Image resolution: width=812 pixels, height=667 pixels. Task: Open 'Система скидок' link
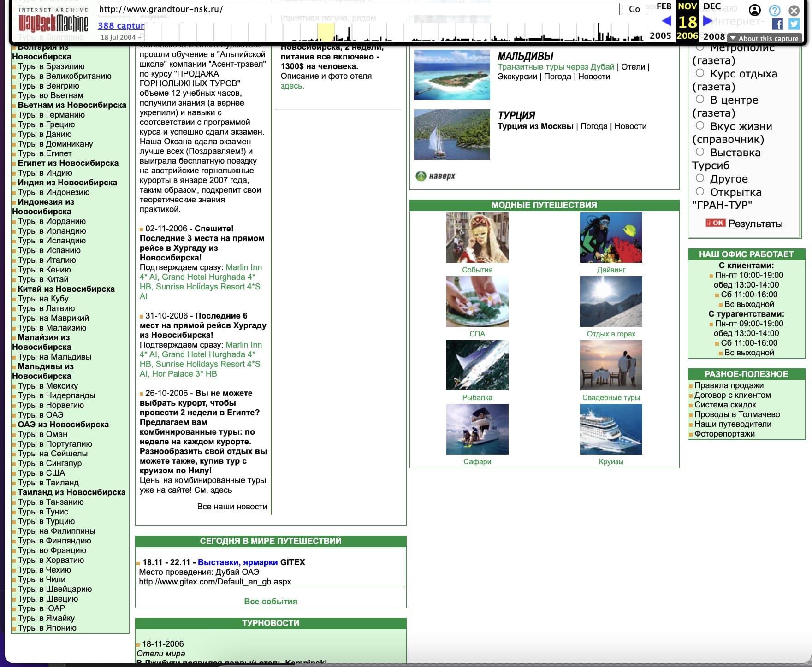pyautogui.click(x=725, y=405)
